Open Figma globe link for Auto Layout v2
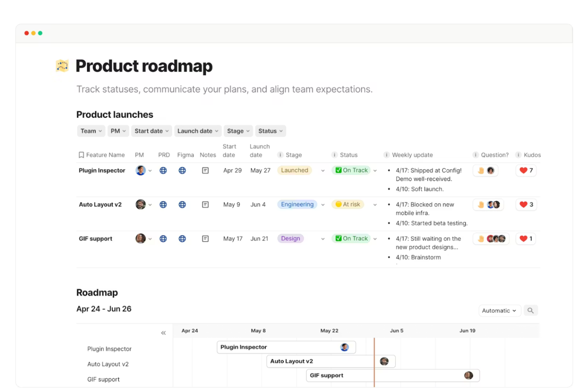This screenshot has height=392, width=588. [x=182, y=205]
